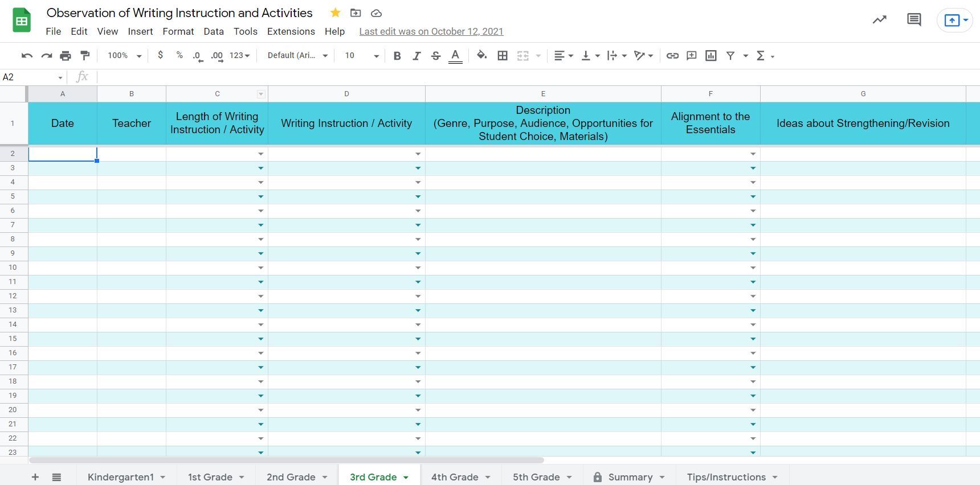Open the fill color bucket
Image resolution: width=980 pixels, height=485 pixels.
[x=482, y=55]
